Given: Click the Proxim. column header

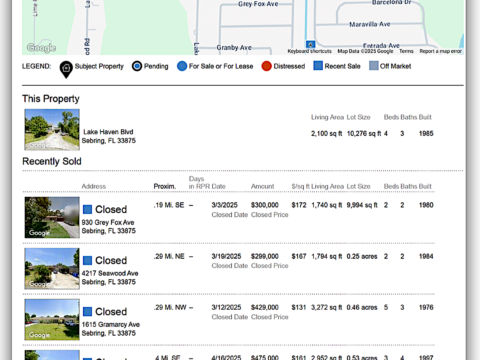Looking at the screenshot, I should point(165,186).
